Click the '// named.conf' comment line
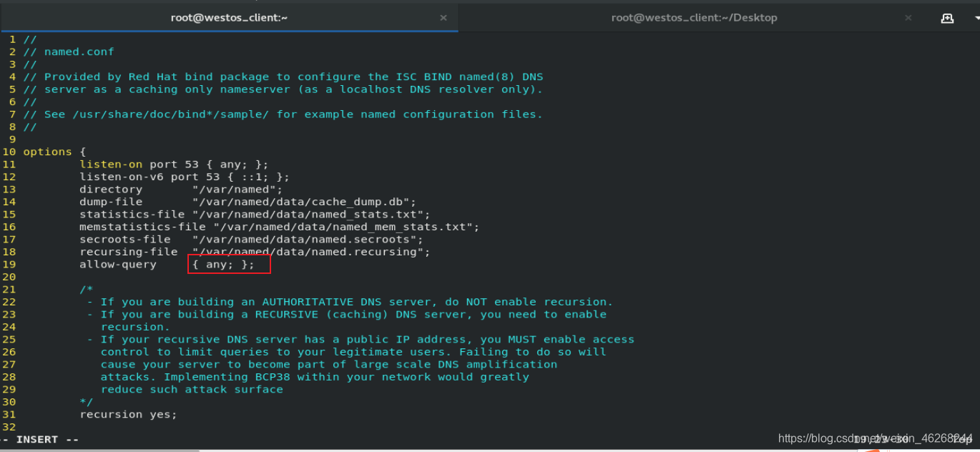The image size is (980, 452). click(69, 51)
